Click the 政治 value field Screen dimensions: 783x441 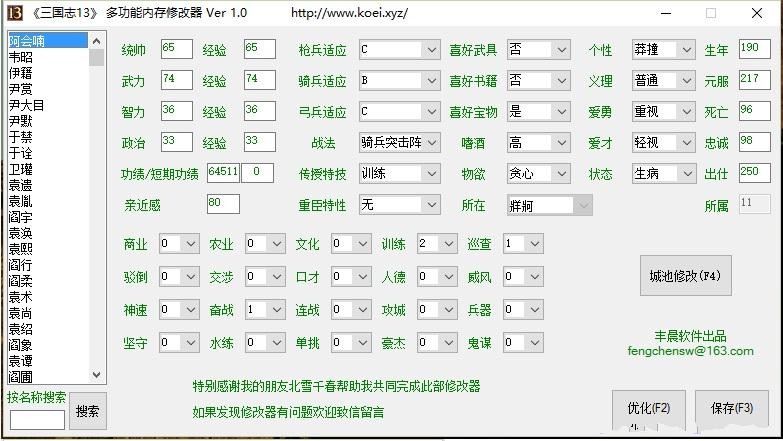click(177, 142)
